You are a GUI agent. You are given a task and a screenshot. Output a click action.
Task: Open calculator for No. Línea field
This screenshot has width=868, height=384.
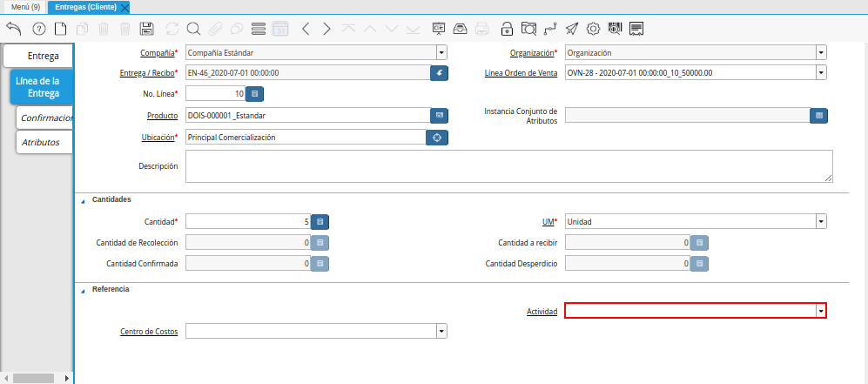[254, 94]
